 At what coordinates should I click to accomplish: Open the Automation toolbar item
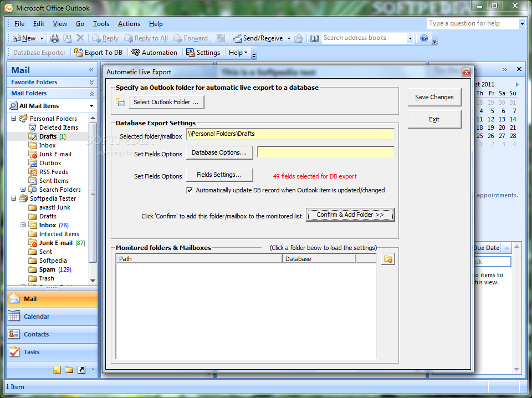point(155,53)
